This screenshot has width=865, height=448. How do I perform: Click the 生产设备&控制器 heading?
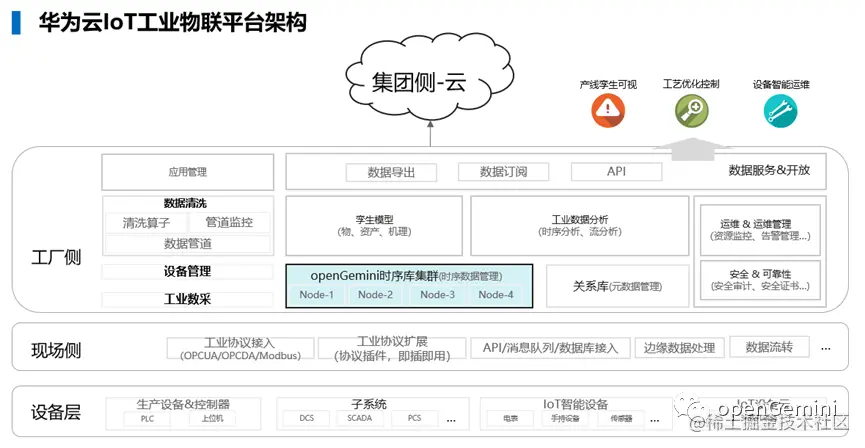183,404
